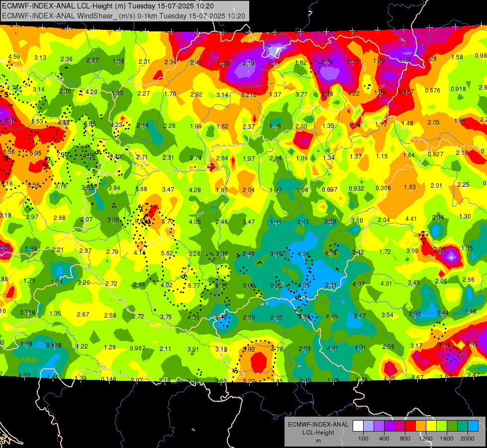The width and height of the screenshot is (487, 448).
Task: Click wind shear value 4.30
Action: (x=194, y=318)
